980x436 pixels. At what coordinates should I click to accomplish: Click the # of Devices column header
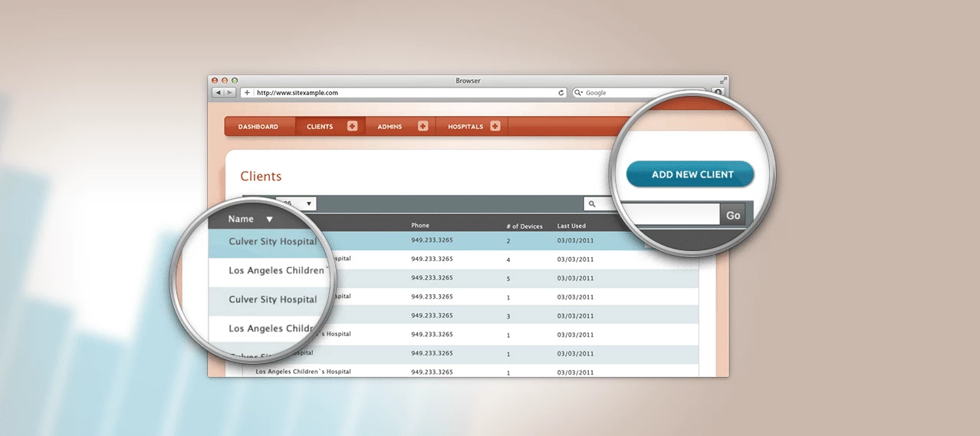(x=525, y=226)
